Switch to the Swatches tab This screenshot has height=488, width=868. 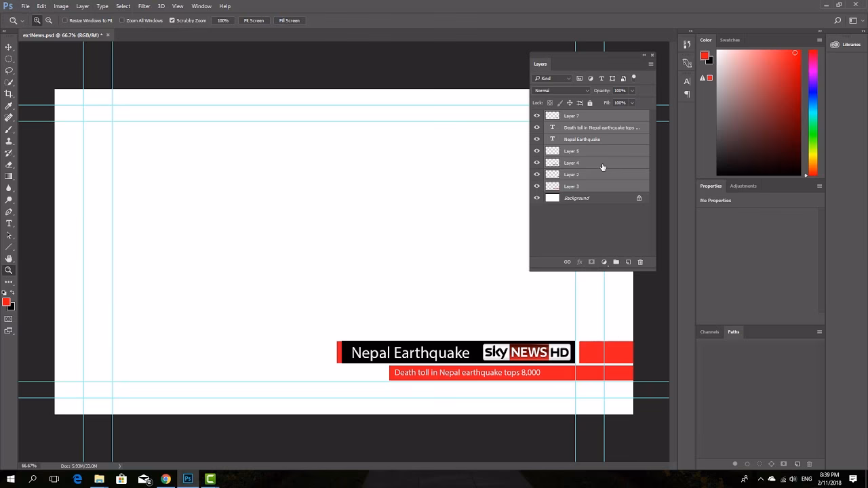coord(730,40)
